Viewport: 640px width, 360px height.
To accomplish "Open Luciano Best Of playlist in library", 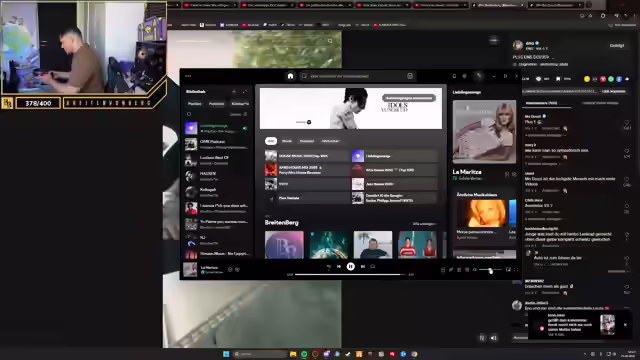I will (x=217, y=160).
